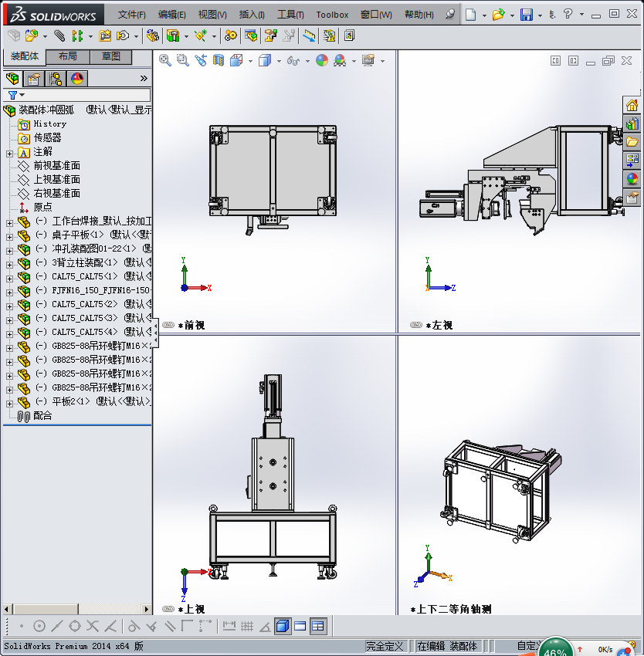Open Appearances and Scenes task pane icon
644x656 pixels.
click(x=632, y=178)
